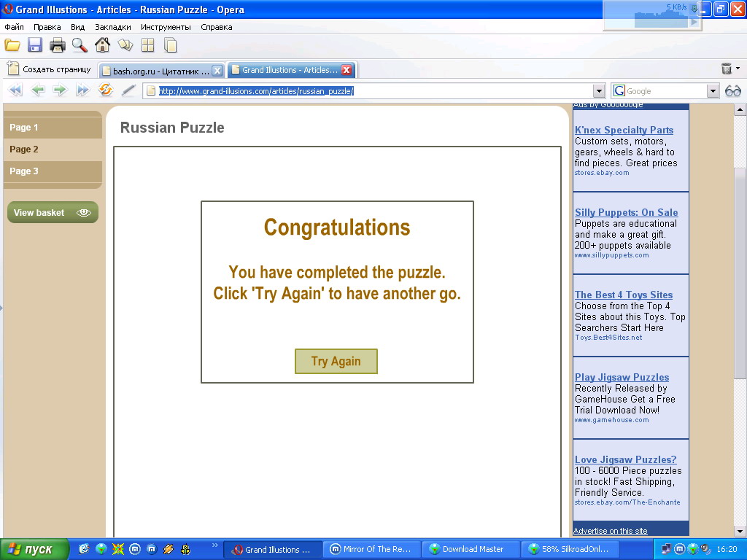Expand the address bar history dropdown
This screenshot has height=560, width=747.
[x=599, y=91]
